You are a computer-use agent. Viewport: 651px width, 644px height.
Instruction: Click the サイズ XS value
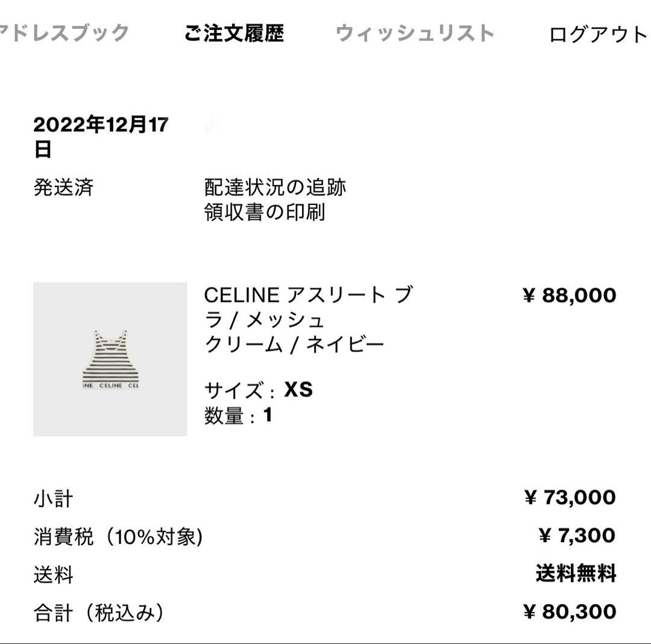(298, 390)
